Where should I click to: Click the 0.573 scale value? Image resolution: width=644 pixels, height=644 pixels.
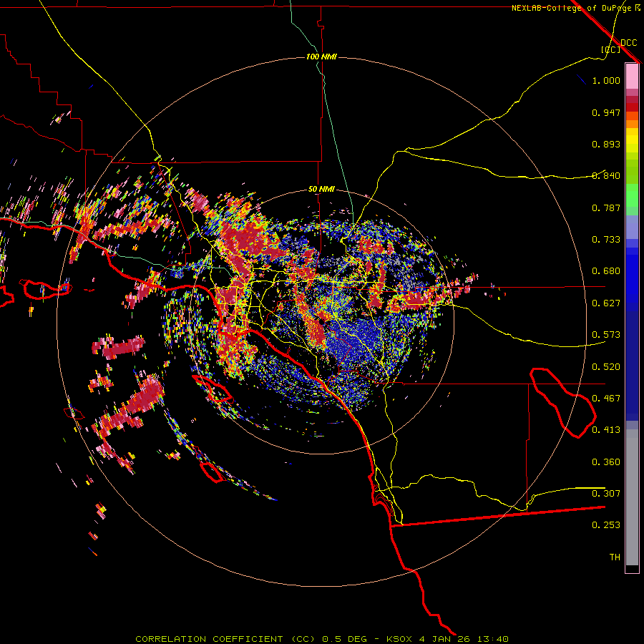click(x=606, y=335)
